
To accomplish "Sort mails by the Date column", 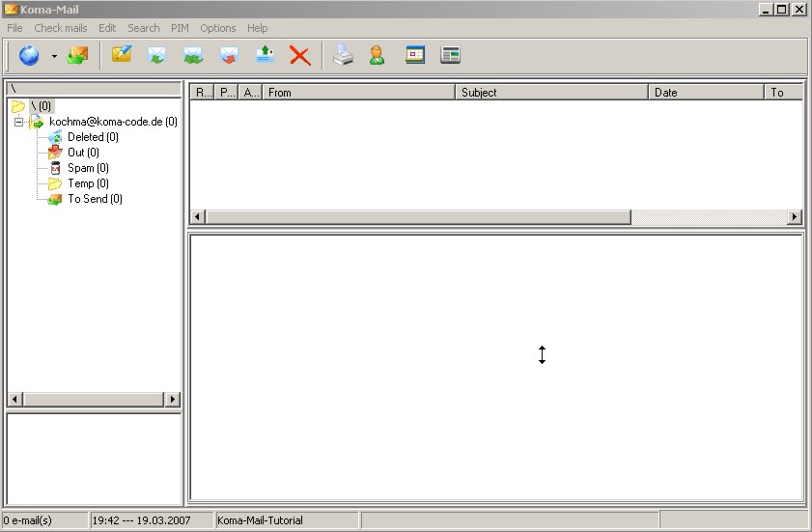I will (x=707, y=92).
